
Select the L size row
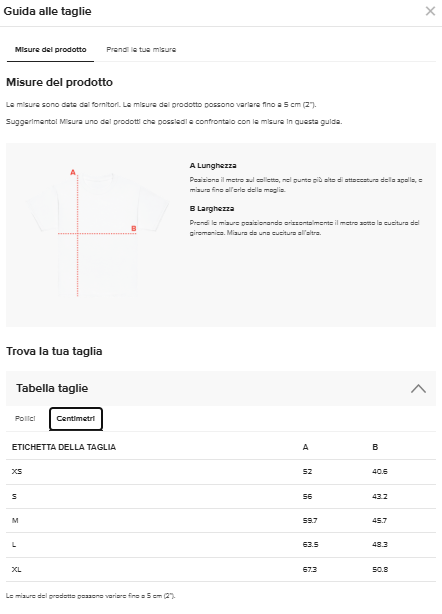[221, 545]
